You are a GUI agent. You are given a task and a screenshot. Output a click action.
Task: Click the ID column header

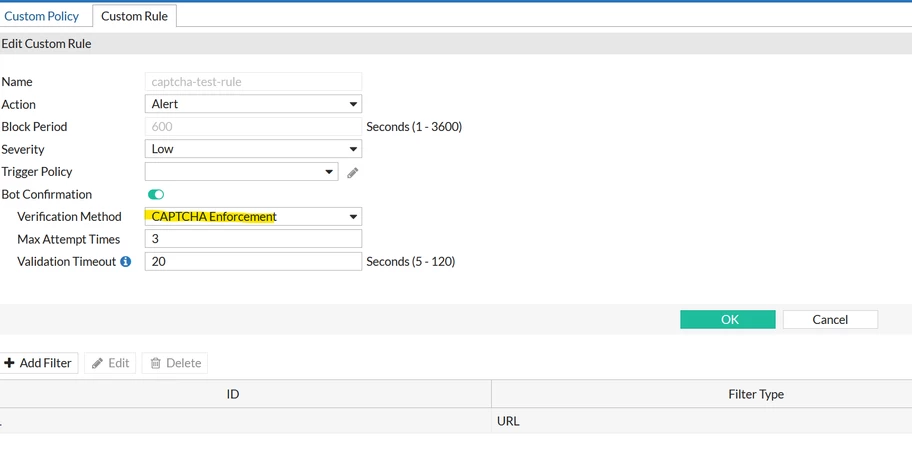[x=245, y=394]
